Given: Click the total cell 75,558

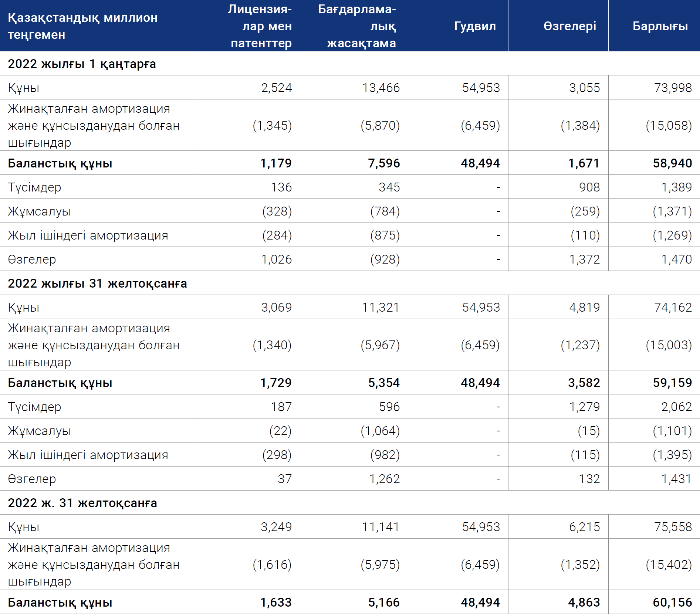Looking at the screenshot, I should [673, 527].
